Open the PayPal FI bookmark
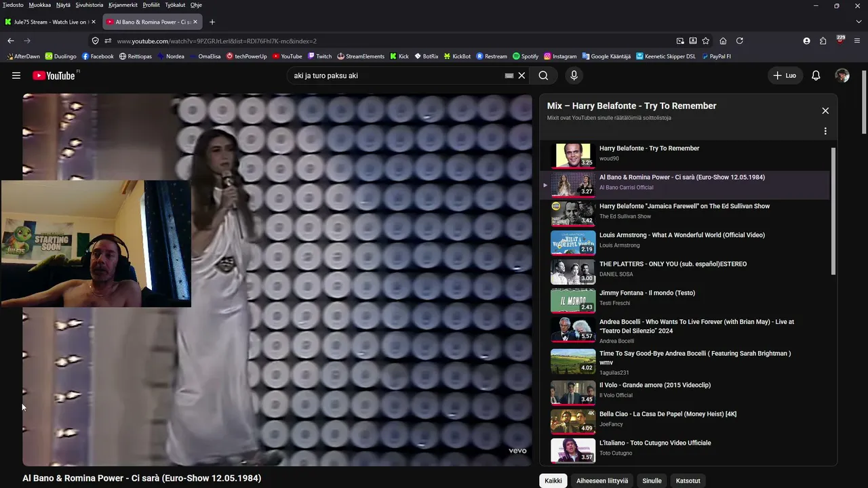 pyautogui.click(x=716, y=56)
